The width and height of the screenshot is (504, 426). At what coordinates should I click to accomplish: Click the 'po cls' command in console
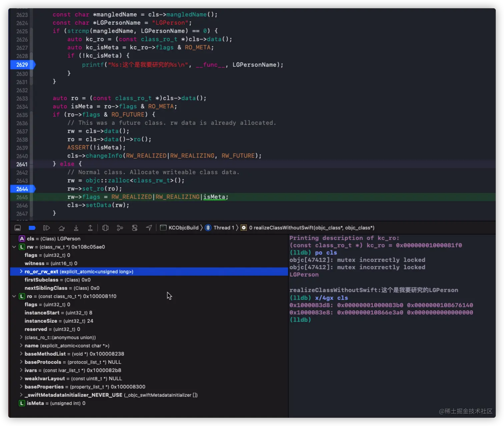pyautogui.click(x=326, y=252)
